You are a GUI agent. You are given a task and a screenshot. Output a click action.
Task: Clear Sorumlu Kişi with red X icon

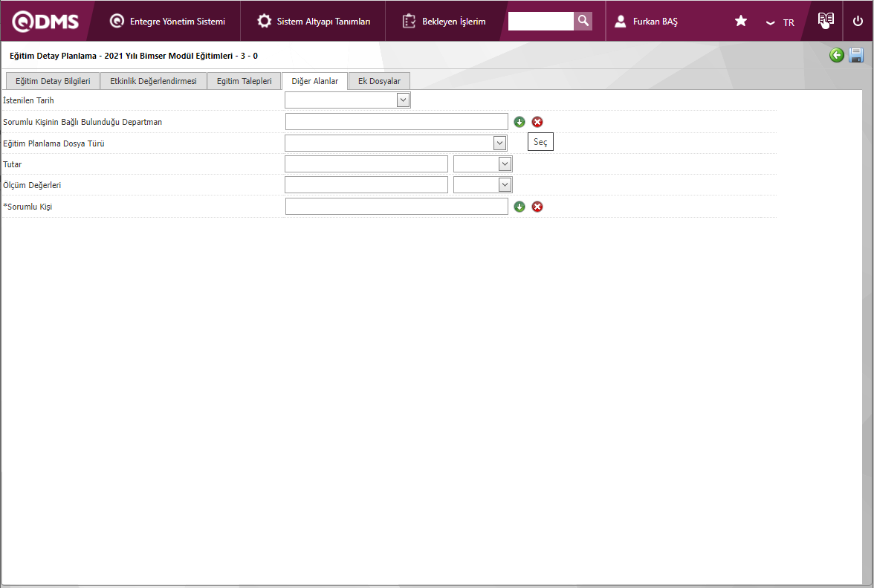537,207
